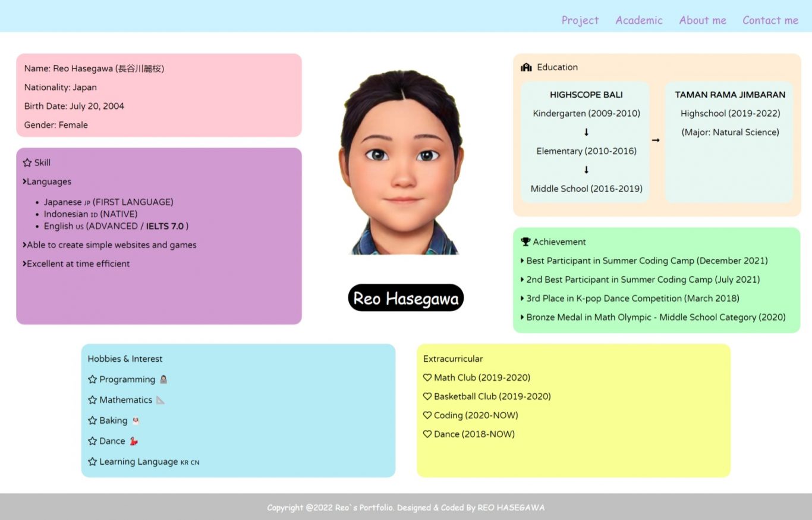The height and width of the screenshot is (520, 812).
Task: Click the star icon next to Baking
Action: click(x=92, y=421)
